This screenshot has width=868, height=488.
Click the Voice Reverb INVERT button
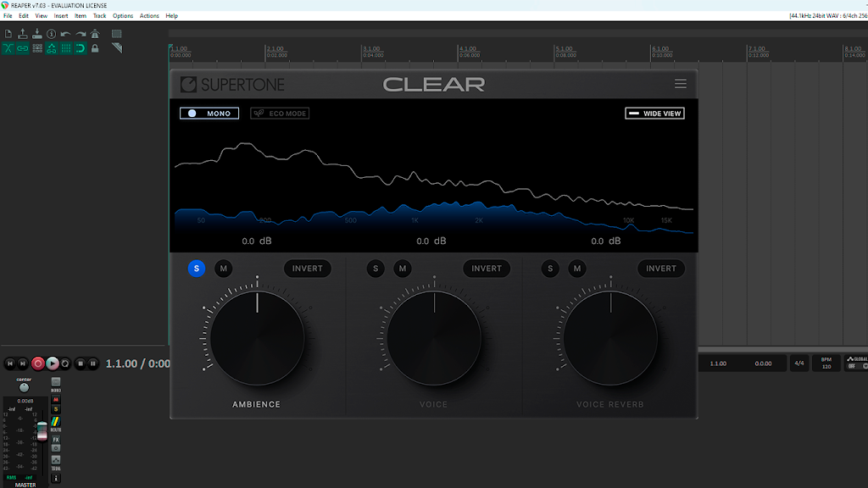pos(661,269)
